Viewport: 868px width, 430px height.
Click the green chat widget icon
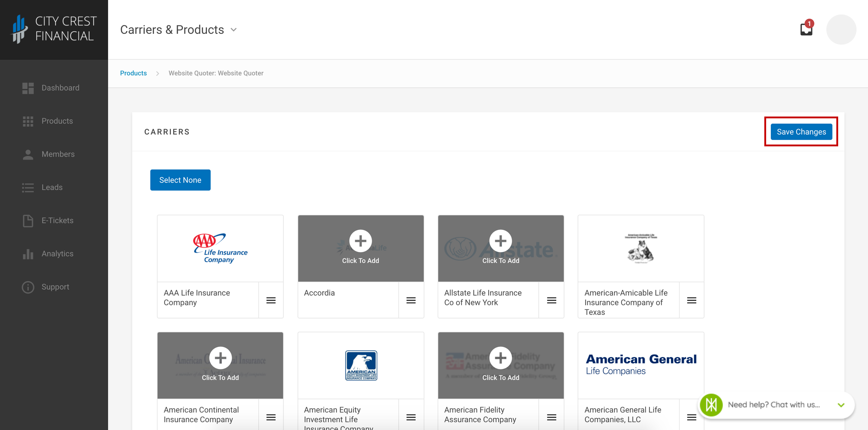click(x=711, y=405)
